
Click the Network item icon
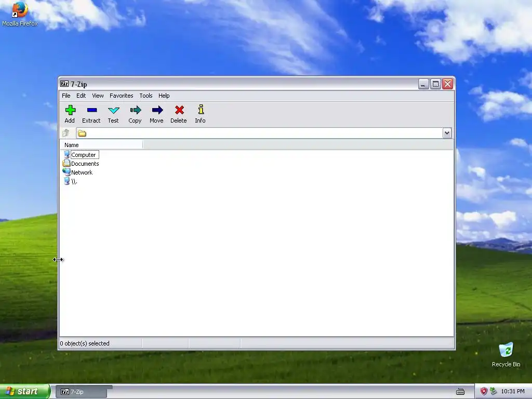pyautogui.click(x=66, y=172)
